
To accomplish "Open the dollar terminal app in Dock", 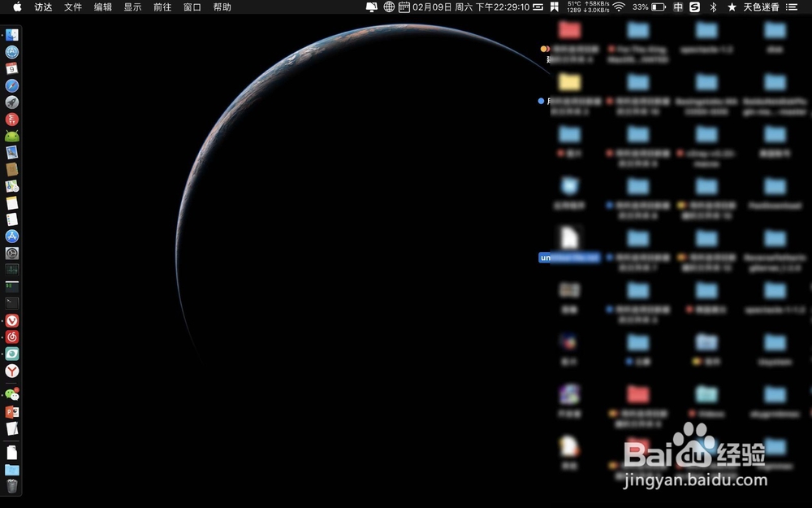I will (12, 287).
